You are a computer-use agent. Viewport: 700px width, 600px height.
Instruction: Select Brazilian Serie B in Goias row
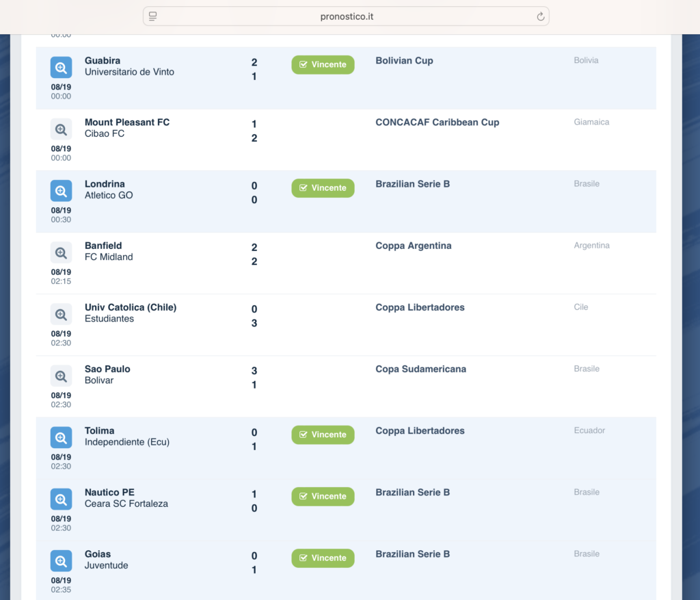click(412, 554)
